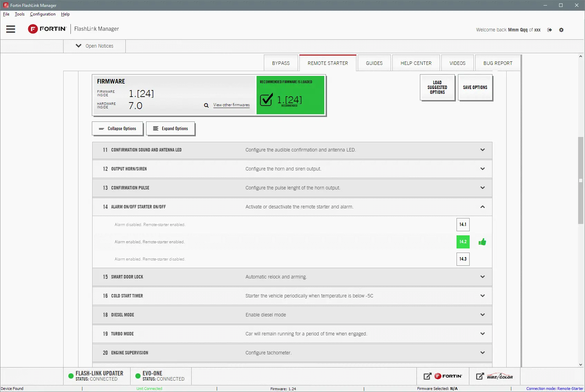This screenshot has width=585, height=392.
Task: Select option 14.3 remote-starter disabled
Action: click(x=463, y=259)
